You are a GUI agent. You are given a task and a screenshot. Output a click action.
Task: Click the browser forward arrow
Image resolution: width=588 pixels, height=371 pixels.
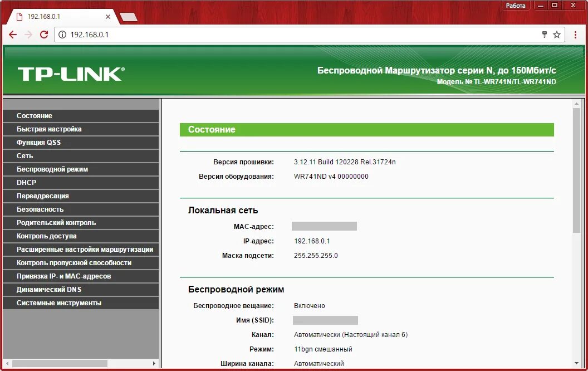click(x=28, y=35)
